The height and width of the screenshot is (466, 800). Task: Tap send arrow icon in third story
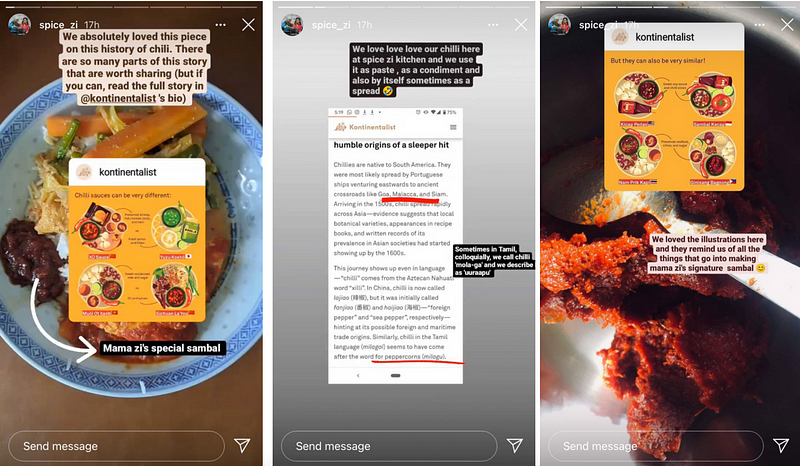pos(781,446)
